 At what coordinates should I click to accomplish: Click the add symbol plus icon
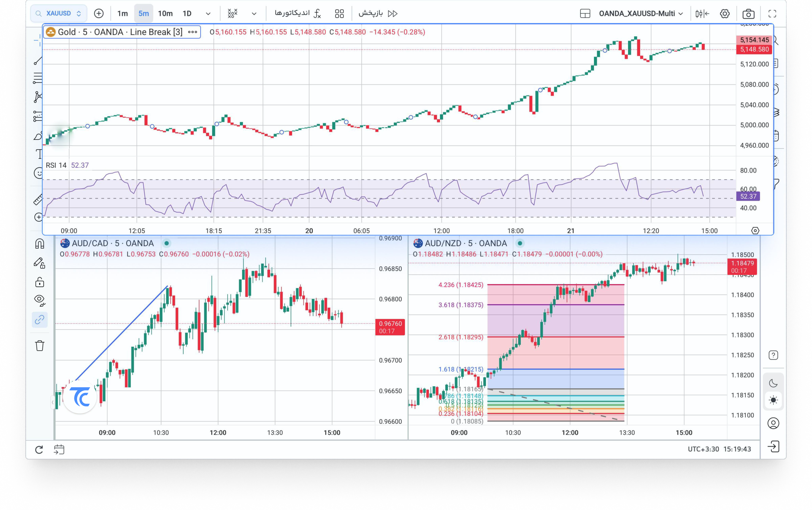pyautogui.click(x=98, y=14)
